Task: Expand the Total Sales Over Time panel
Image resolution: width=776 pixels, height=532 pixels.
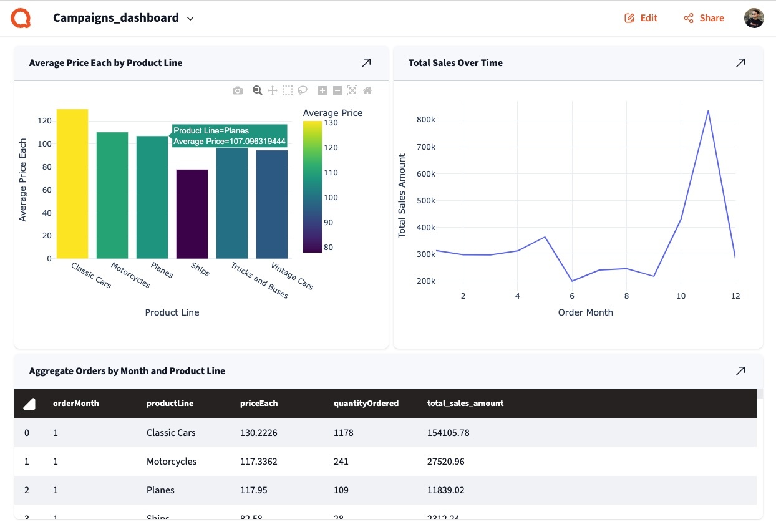Action: (740, 63)
